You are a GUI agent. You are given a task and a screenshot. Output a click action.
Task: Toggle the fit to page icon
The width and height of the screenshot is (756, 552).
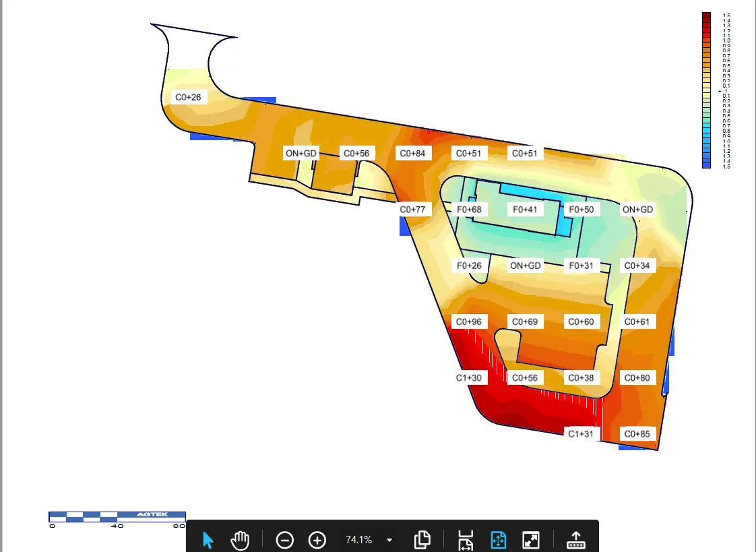pyautogui.click(x=499, y=540)
